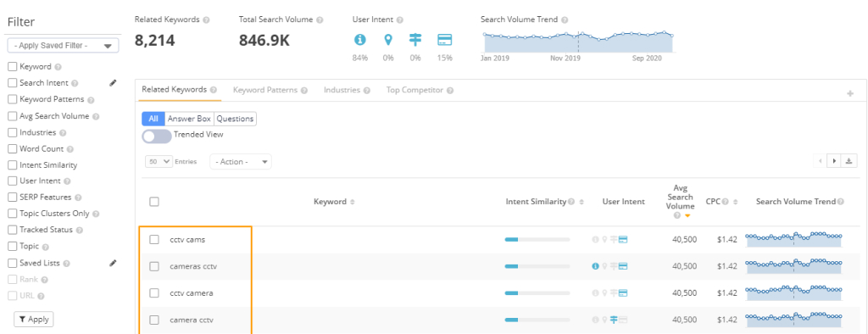
Task: Check the Topic filter checkbox
Action: [x=12, y=247]
